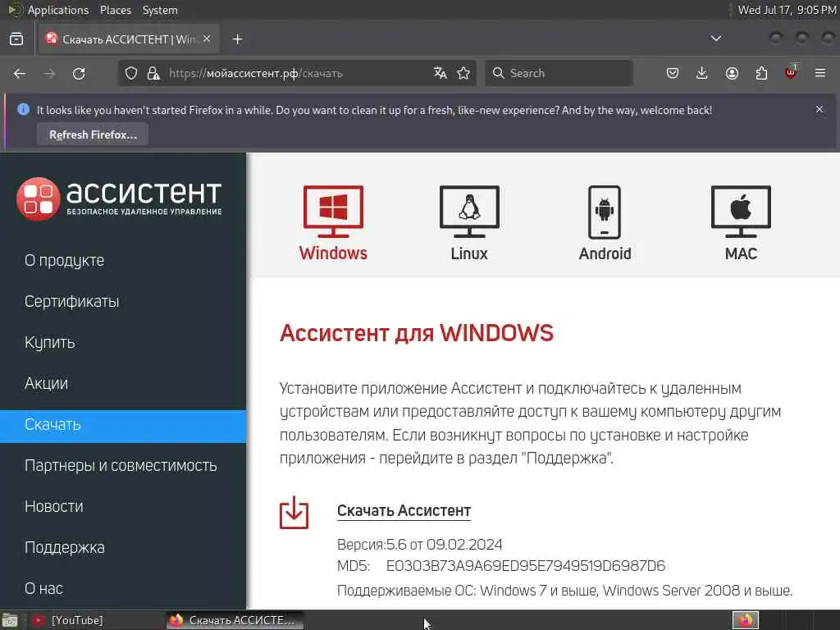Viewport: 840px width, 630px height.
Task: Bookmark the page with star icon
Action: [463, 73]
